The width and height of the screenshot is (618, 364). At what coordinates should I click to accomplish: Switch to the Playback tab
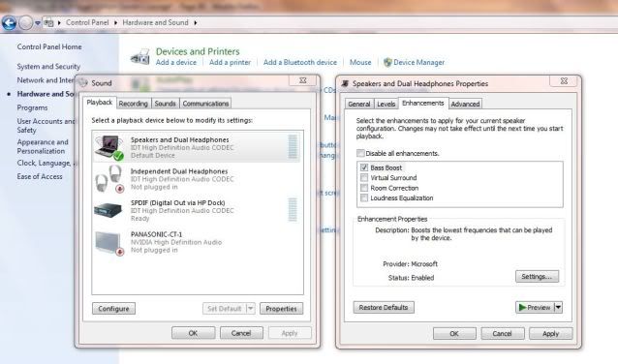coord(100,103)
